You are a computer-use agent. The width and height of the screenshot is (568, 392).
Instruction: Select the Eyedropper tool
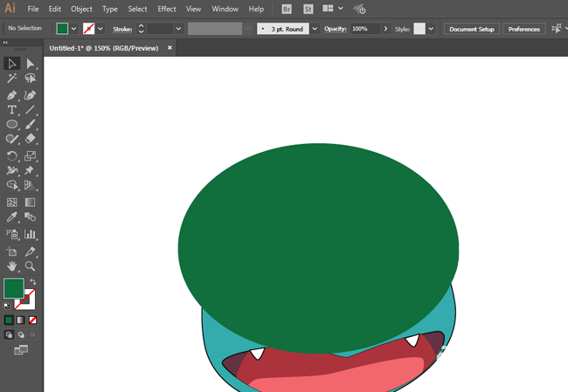(12, 217)
